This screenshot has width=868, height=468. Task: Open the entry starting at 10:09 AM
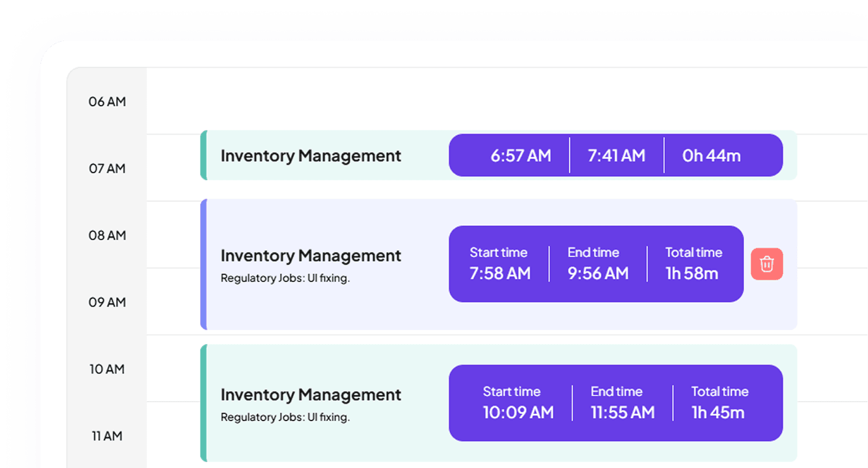499,403
